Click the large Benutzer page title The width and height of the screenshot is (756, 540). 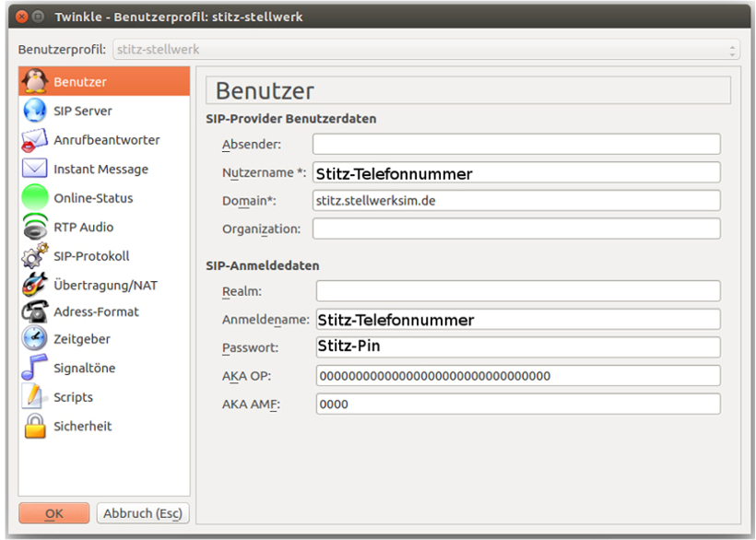coord(265,91)
